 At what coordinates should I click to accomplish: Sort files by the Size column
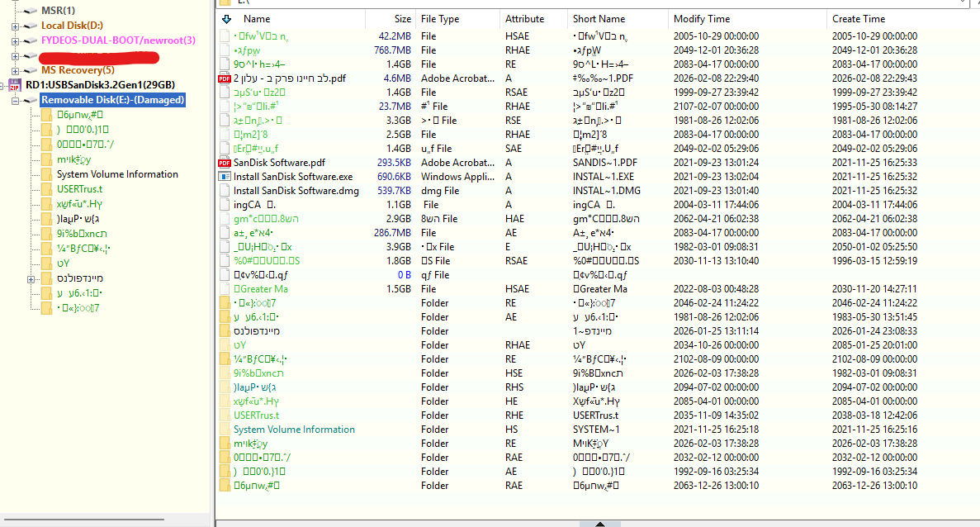coord(402,19)
